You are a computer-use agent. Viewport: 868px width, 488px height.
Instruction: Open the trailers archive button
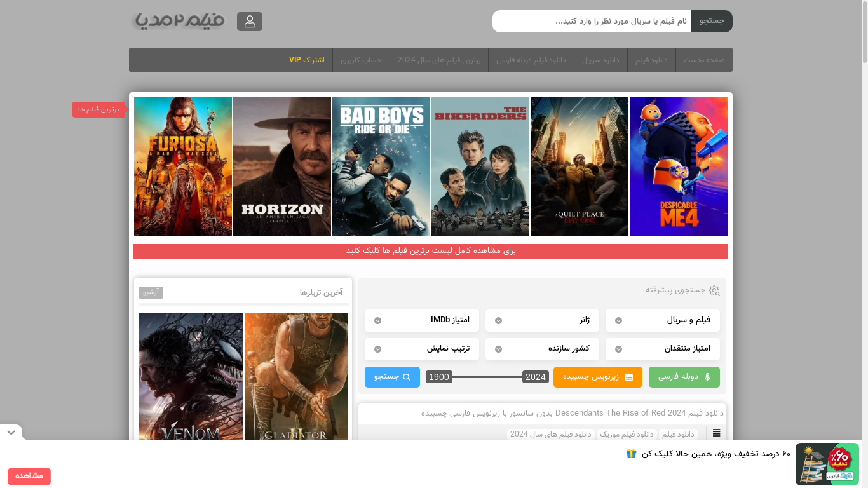tap(151, 292)
